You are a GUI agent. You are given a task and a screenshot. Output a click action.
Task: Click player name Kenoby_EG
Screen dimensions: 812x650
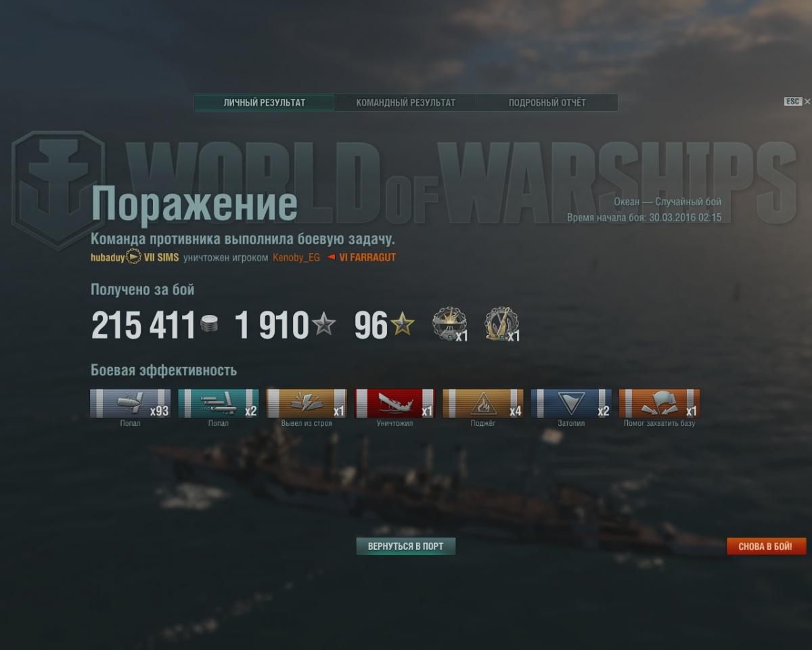(296, 258)
